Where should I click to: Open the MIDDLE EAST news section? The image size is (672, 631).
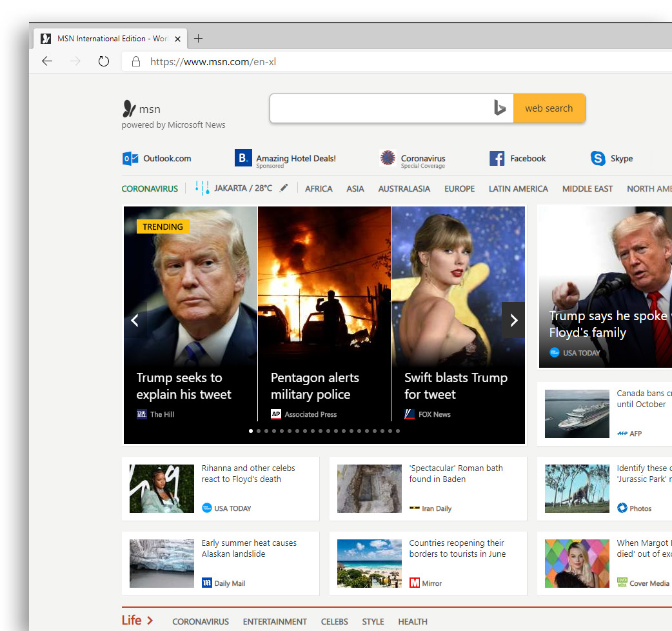pyautogui.click(x=587, y=189)
